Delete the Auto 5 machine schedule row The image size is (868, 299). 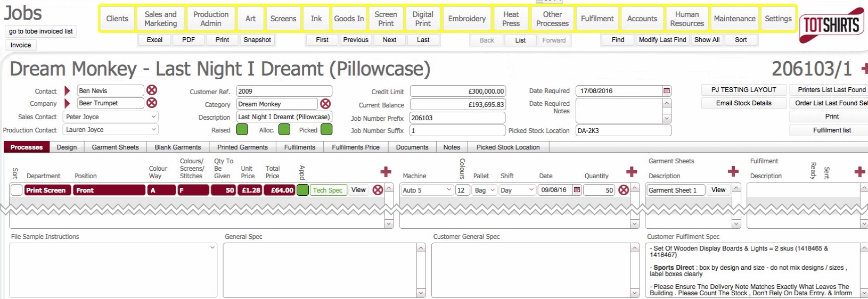(x=624, y=190)
